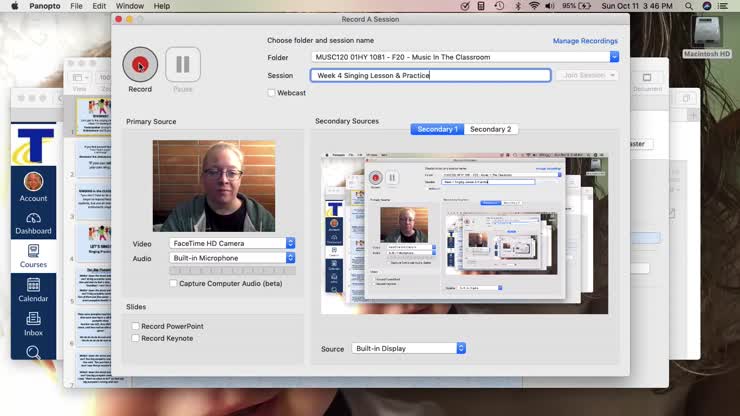Open the Dashboard sidebar icon
The image size is (740, 416).
33,222
